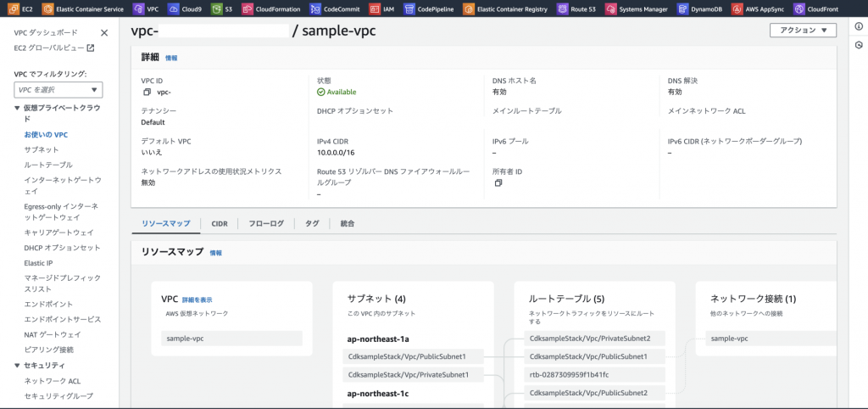Close the VPC dashboard sidebar
Image resolution: width=868 pixels, height=409 pixels.
click(104, 33)
